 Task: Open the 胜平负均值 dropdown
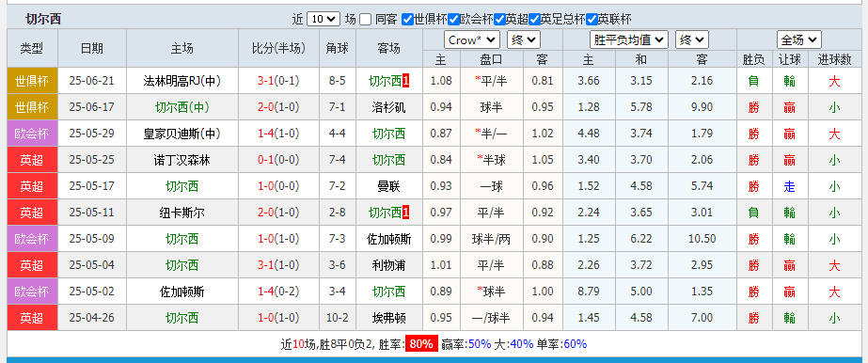point(629,39)
